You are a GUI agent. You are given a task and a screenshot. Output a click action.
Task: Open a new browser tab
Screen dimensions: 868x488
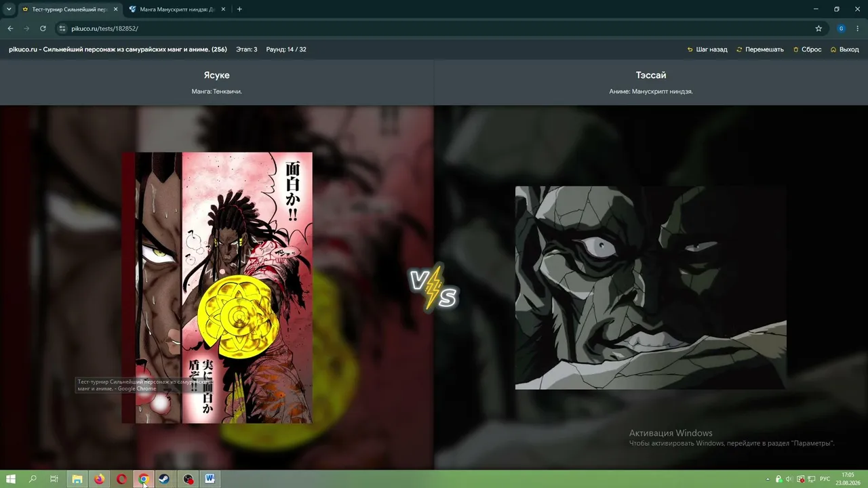click(x=239, y=9)
